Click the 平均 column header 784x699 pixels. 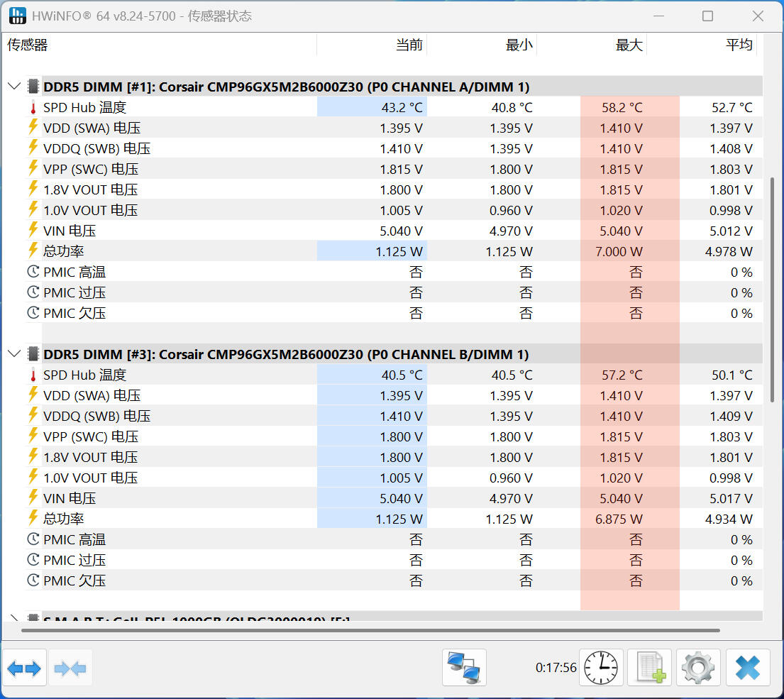(x=702, y=45)
